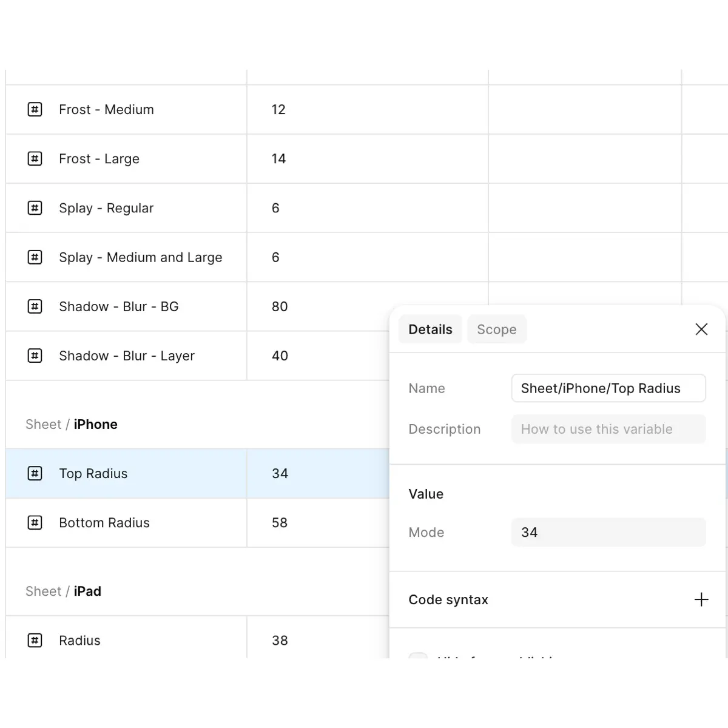
Task: Select the Shadow - Blur - Layer name
Action: tap(127, 356)
